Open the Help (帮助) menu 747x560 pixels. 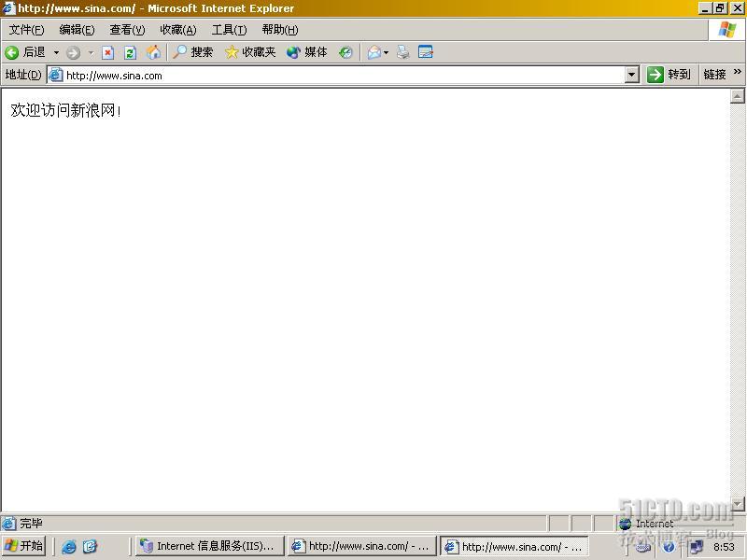280,30
